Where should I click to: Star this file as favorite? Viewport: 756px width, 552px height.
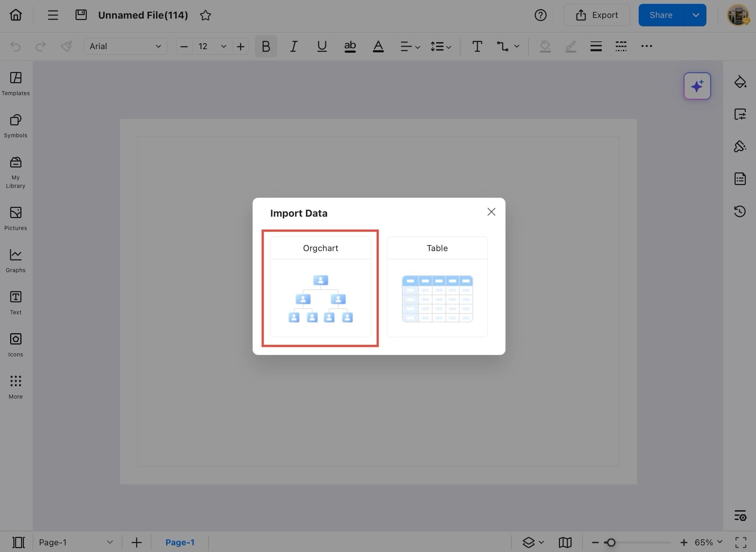pos(205,15)
